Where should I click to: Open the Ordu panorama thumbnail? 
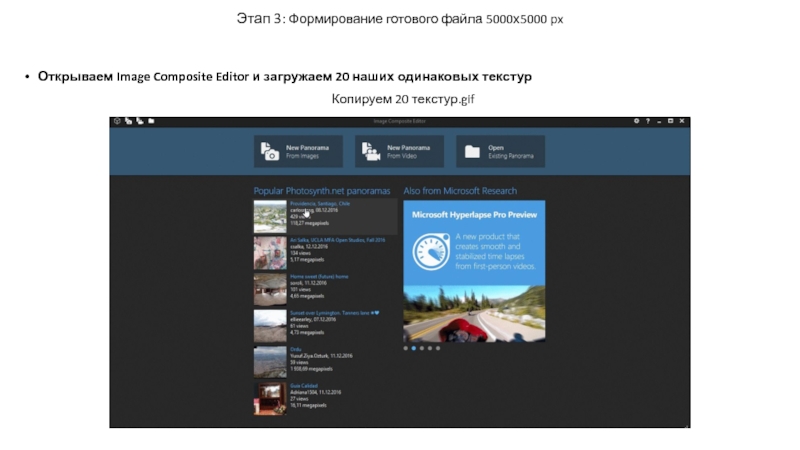click(270, 362)
